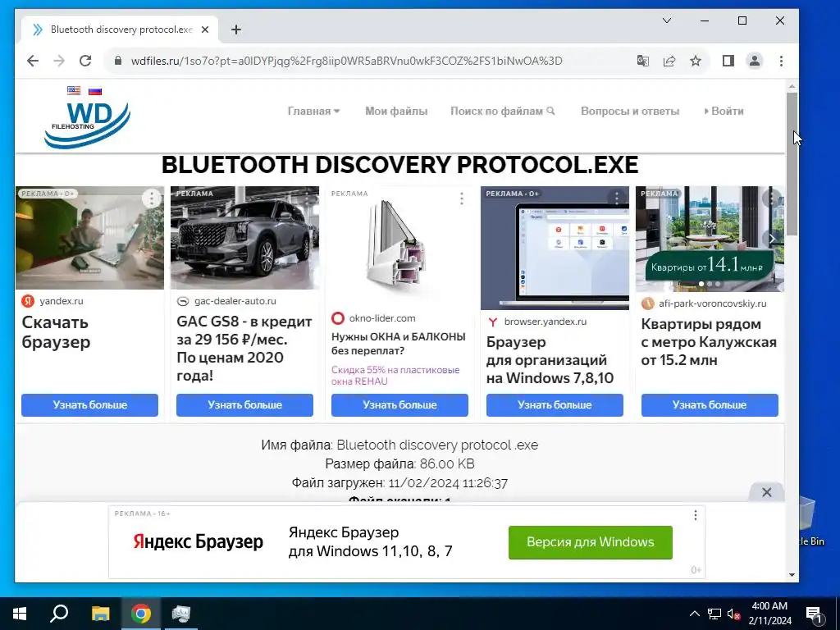Click Узнать больше under GAC GS8 ad

point(244,405)
